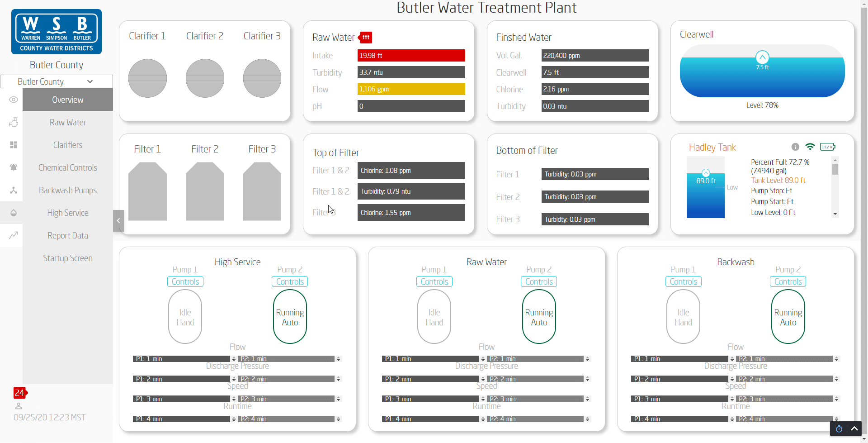Click the timer icon at bottom right

[839, 429]
